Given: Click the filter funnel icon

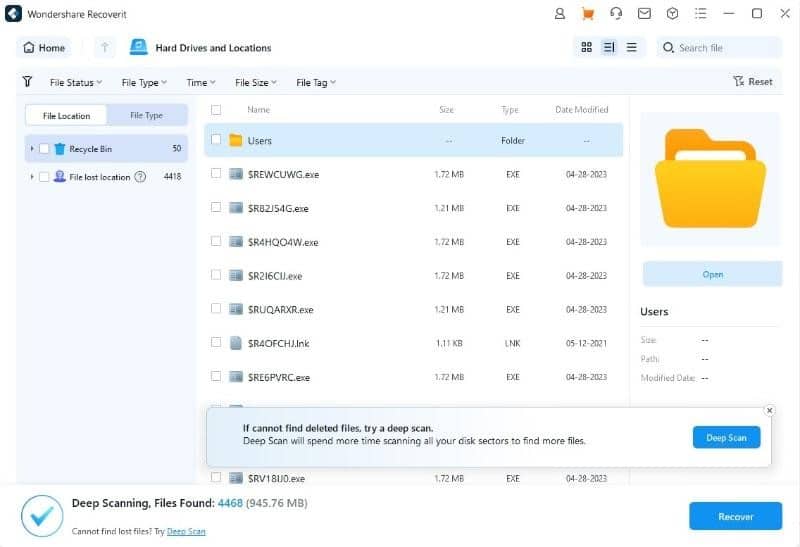Looking at the screenshot, I should click(x=28, y=82).
